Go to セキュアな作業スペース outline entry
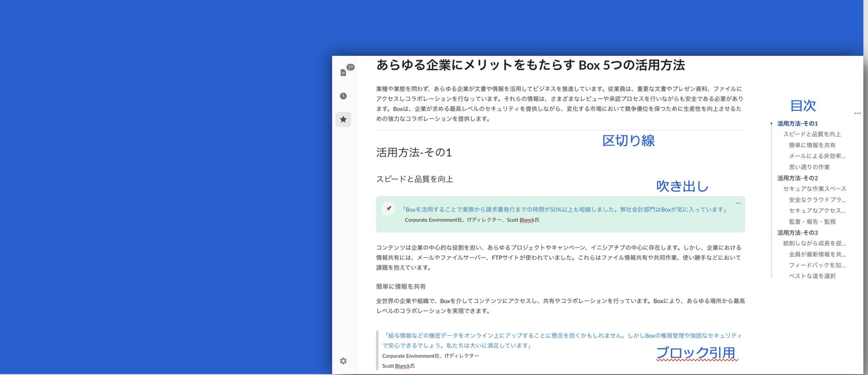This screenshot has width=868, height=375. [815, 189]
